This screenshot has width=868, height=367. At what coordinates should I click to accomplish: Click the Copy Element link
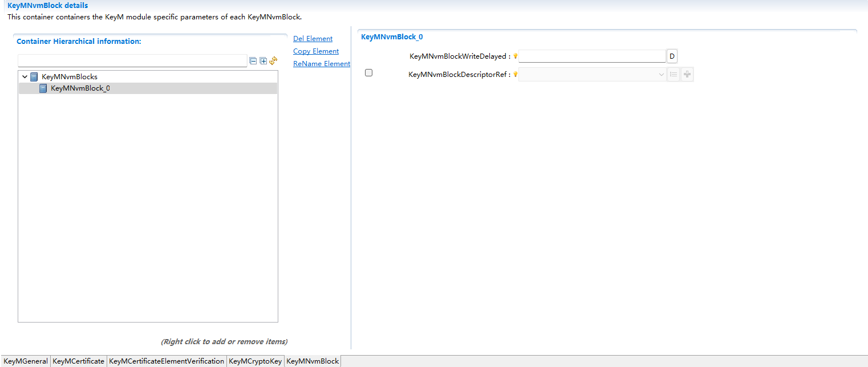[315, 51]
